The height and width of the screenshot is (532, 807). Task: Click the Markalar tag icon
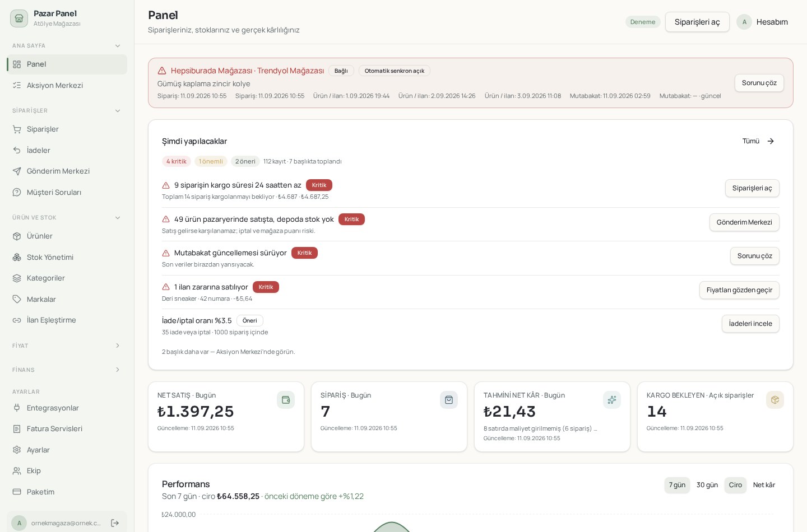pyautogui.click(x=17, y=299)
